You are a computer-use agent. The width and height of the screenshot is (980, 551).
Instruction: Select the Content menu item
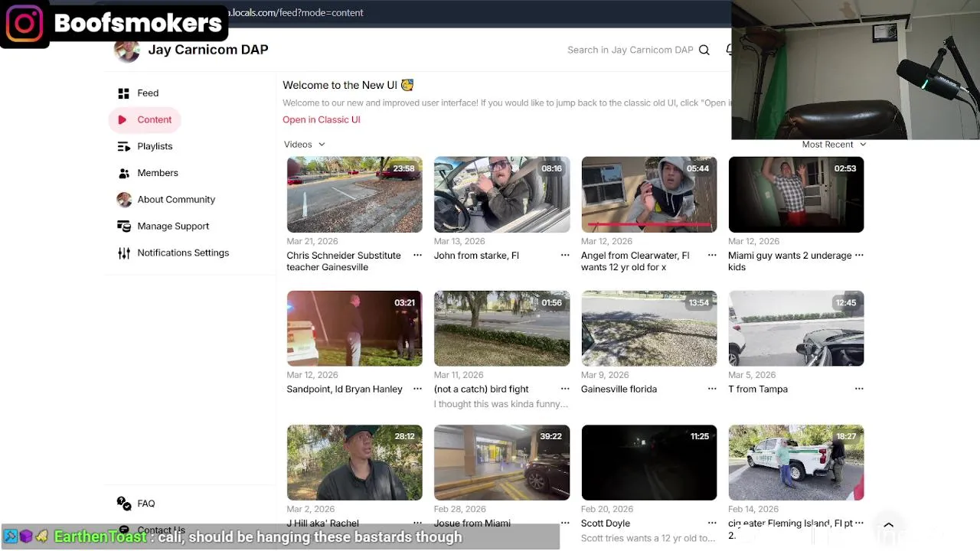pos(145,119)
